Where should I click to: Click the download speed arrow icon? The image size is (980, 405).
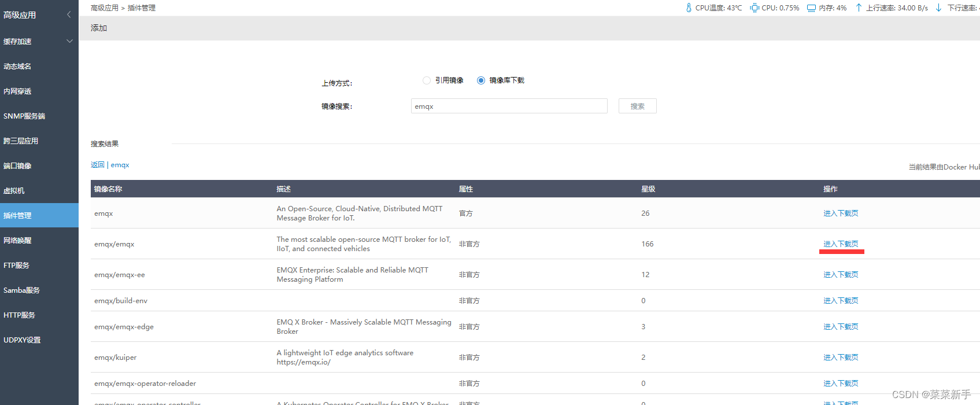(x=938, y=8)
